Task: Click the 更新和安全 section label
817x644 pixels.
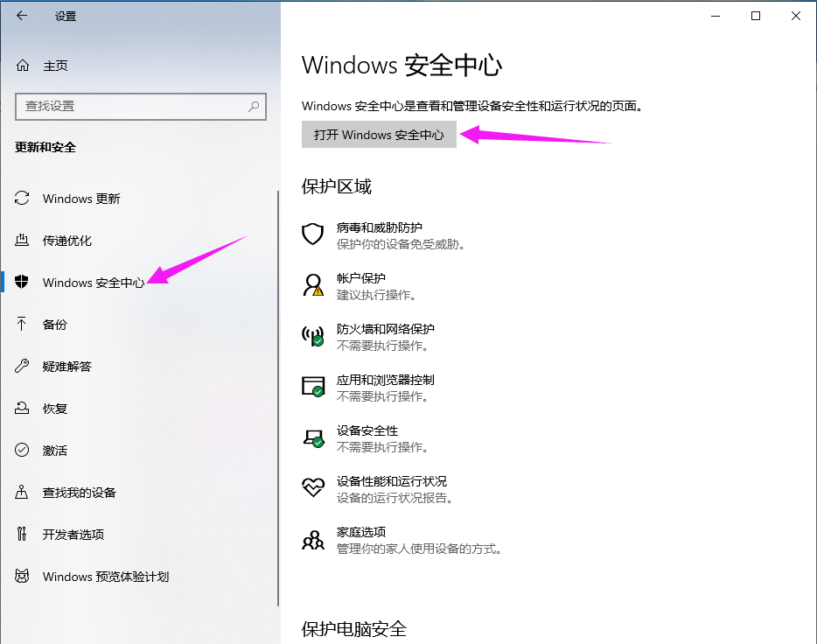Action: 45,148
